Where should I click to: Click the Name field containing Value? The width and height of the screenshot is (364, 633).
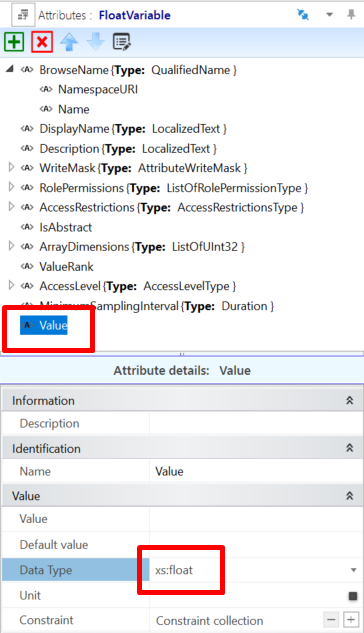(256, 471)
